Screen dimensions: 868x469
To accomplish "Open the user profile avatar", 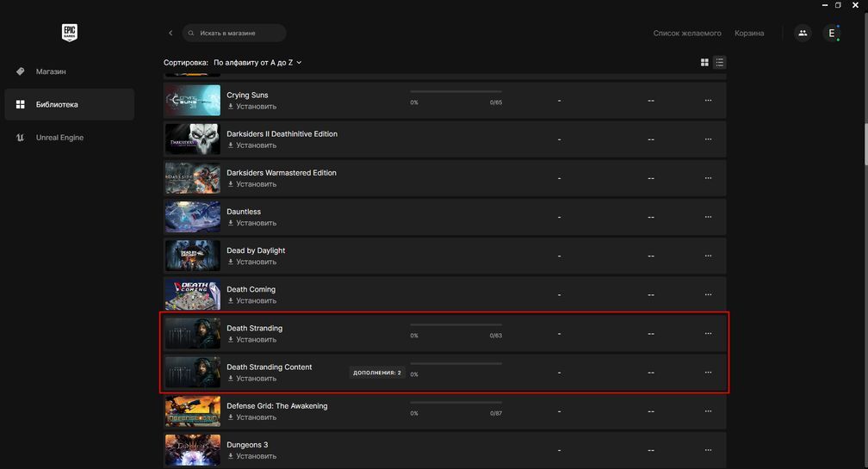I will 832,34.
